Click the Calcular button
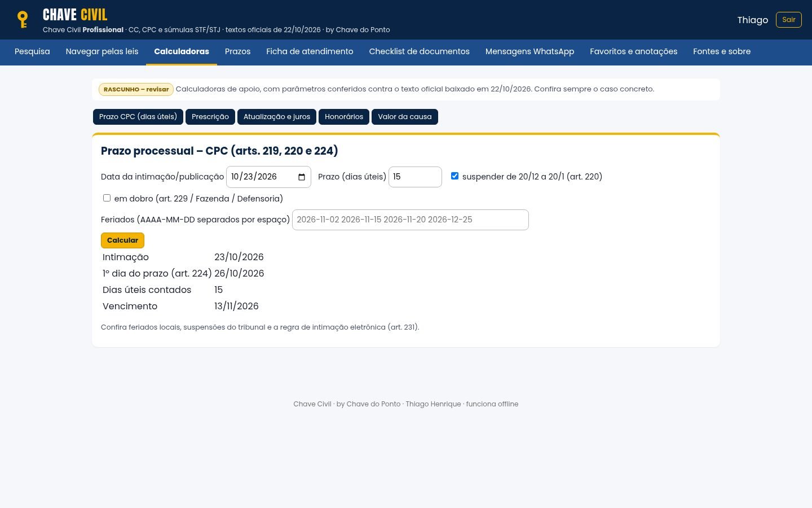Image resolution: width=812 pixels, height=508 pixels. click(x=123, y=240)
